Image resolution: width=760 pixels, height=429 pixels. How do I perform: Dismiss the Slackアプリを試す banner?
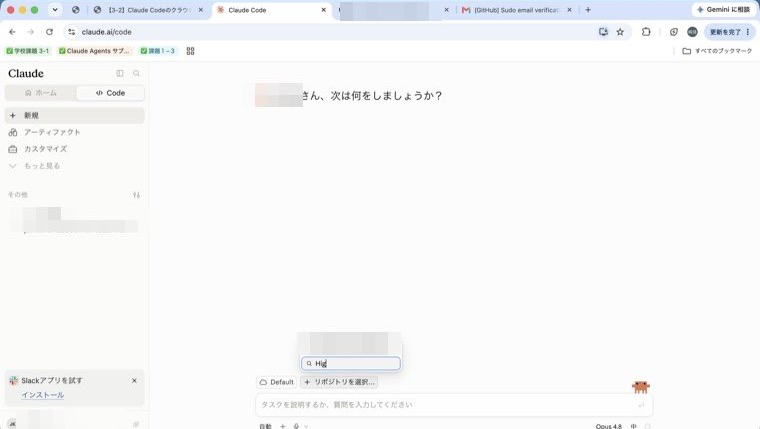click(x=134, y=381)
